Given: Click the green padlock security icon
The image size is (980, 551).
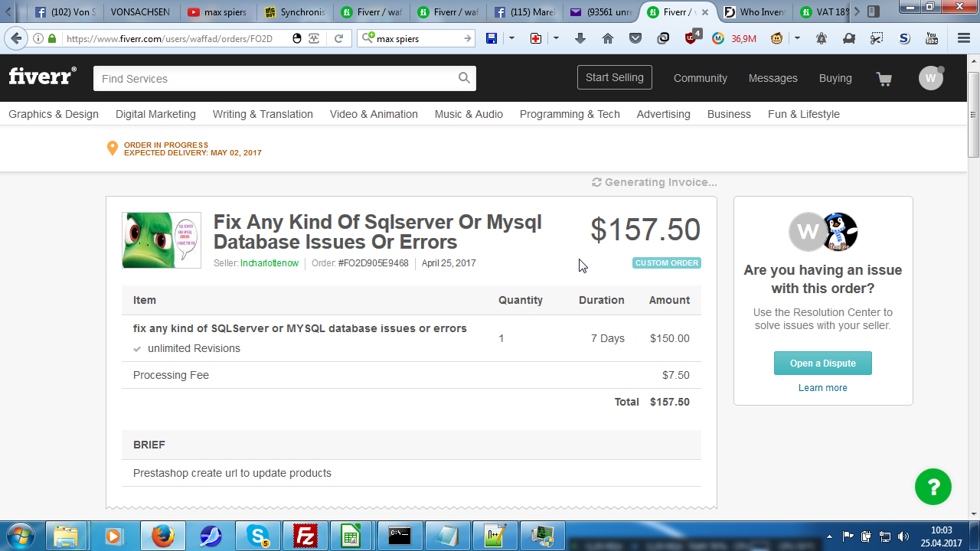Looking at the screenshot, I should 52,38.
